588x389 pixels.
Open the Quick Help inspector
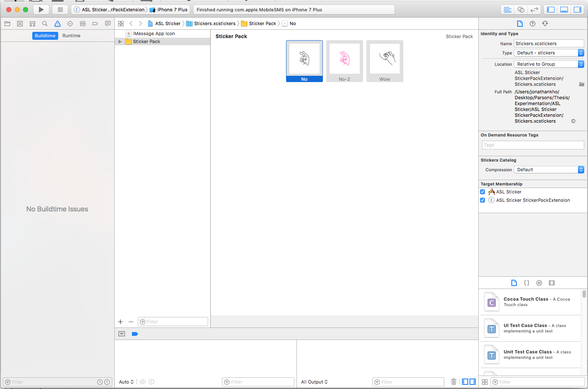pyautogui.click(x=532, y=24)
